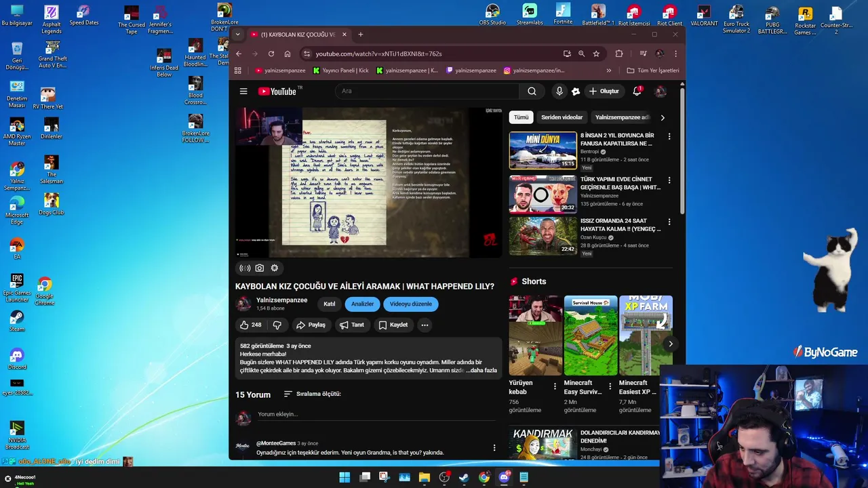Viewport: 868px width, 488px height.
Task: Open menu for Türk Yapımı Evde Cinnet video
Action: click(x=669, y=180)
